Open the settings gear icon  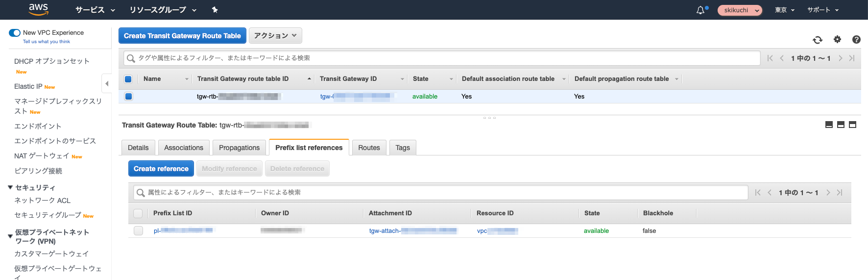click(837, 39)
